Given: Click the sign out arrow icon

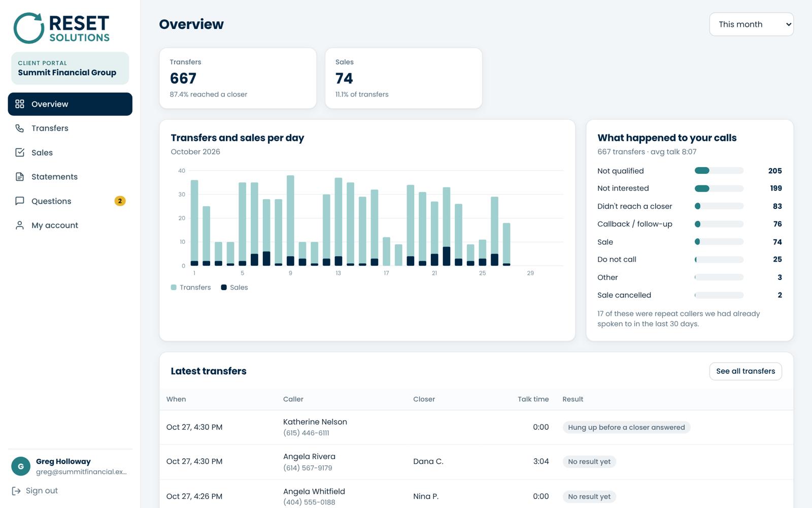Looking at the screenshot, I should click(16, 491).
